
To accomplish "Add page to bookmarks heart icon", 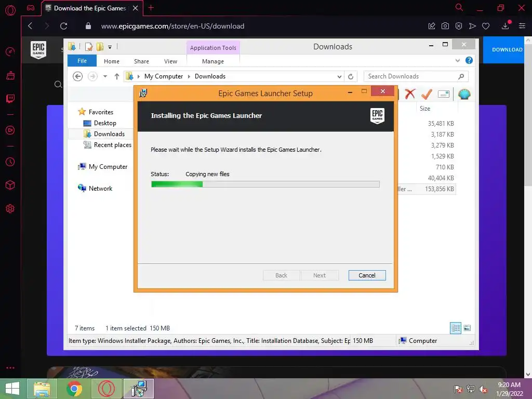I will click(486, 26).
